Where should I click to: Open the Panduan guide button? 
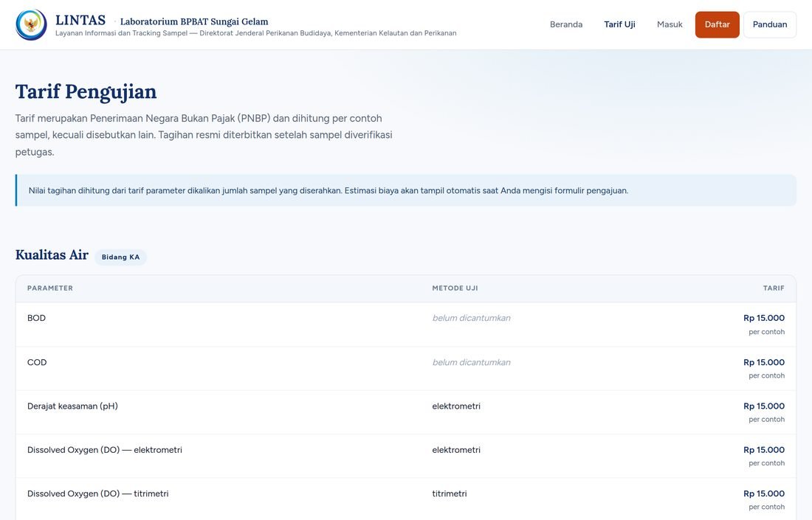coord(769,24)
